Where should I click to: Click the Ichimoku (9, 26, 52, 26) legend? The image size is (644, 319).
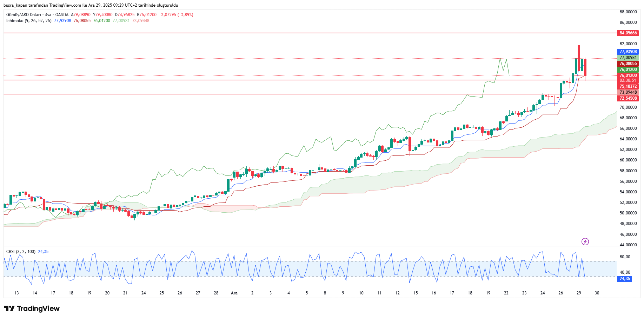(x=29, y=21)
